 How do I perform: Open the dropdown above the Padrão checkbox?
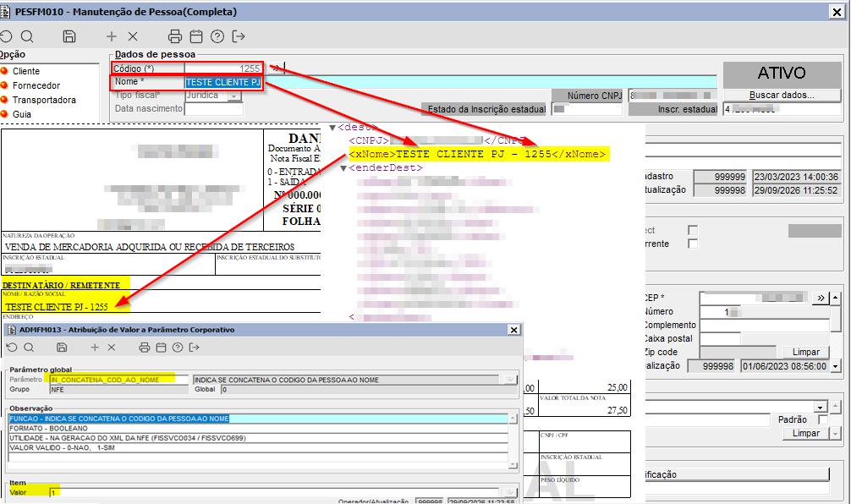click(820, 407)
